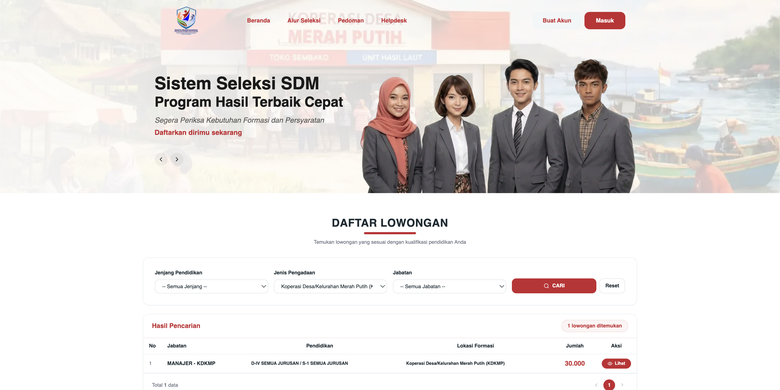Click the Sistem Seleksi SDM banner title

(237, 83)
